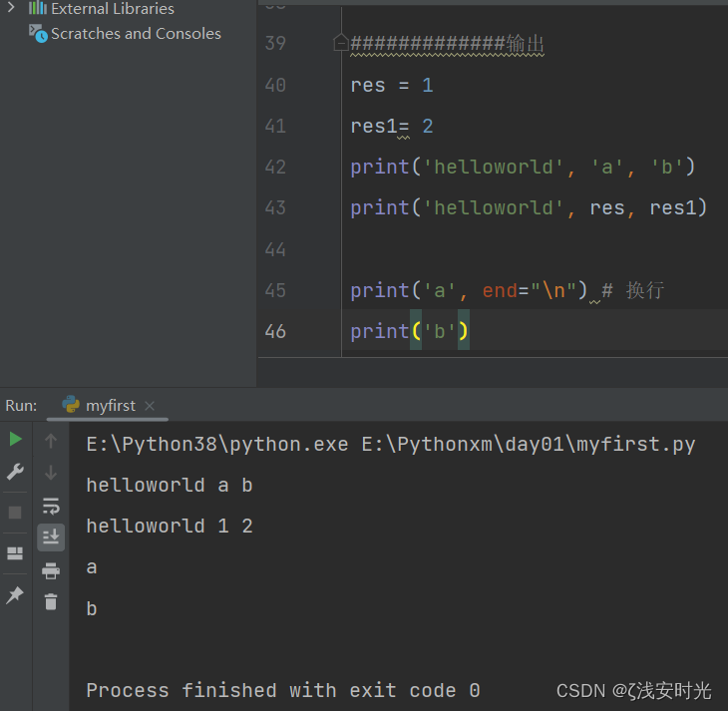Viewport: 728px width, 711px height.
Task: Click end="\n" argument on line 45
Action: (529, 291)
